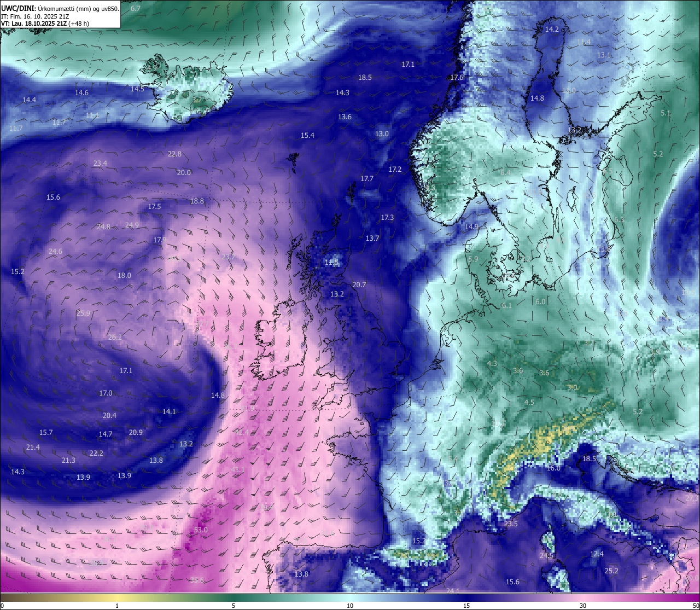Screen dimensions: 700x610
Task: Click the 15.7 map value
Action: (x=46, y=432)
